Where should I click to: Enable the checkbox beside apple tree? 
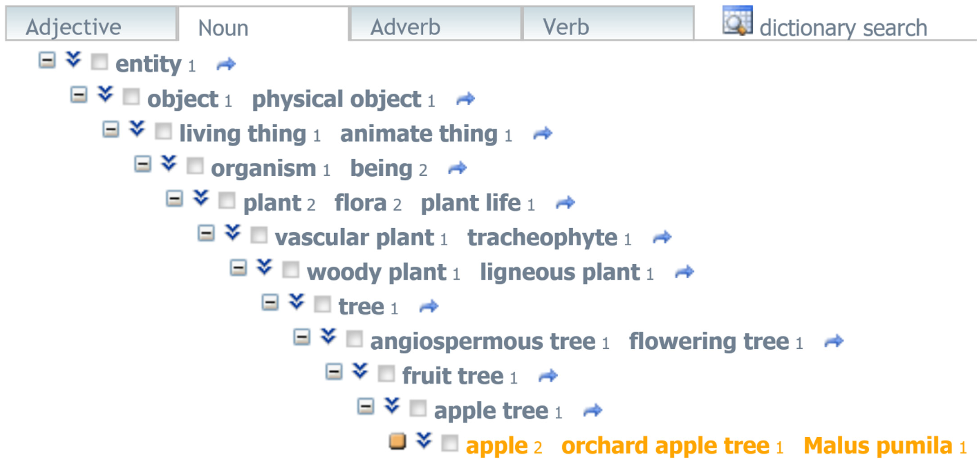coord(418,408)
